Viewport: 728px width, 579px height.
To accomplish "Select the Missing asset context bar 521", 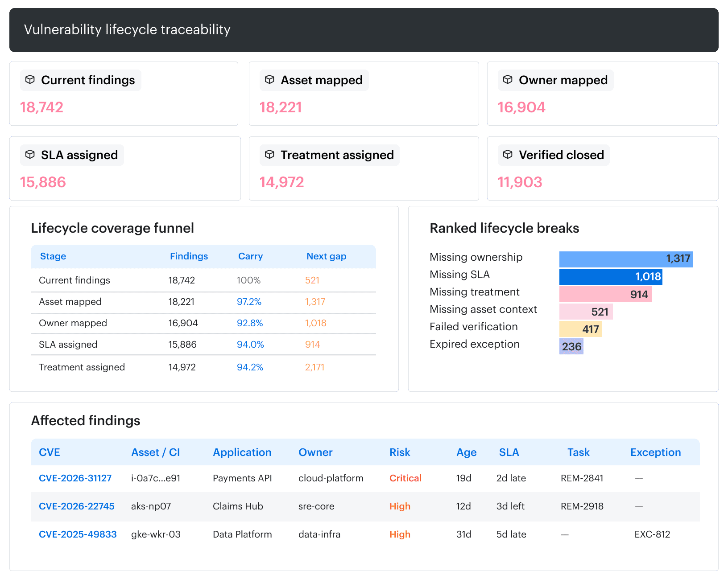I will [586, 312].
